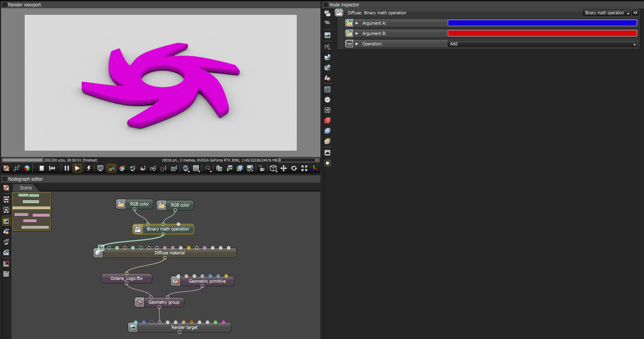Click the red Argument B color swatch
The height and width of the screenshot is (339, 644).
point(542,33)
